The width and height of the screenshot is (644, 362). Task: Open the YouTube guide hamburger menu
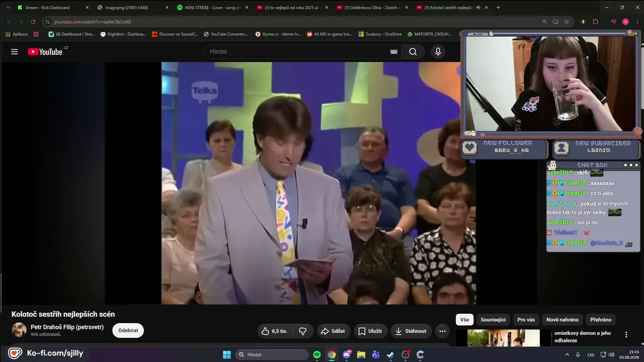click(x=15, y=52)
